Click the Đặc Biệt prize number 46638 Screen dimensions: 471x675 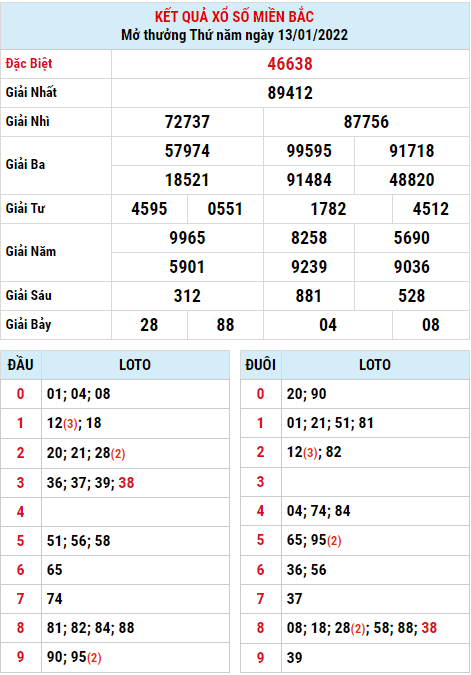coord(290,64)
